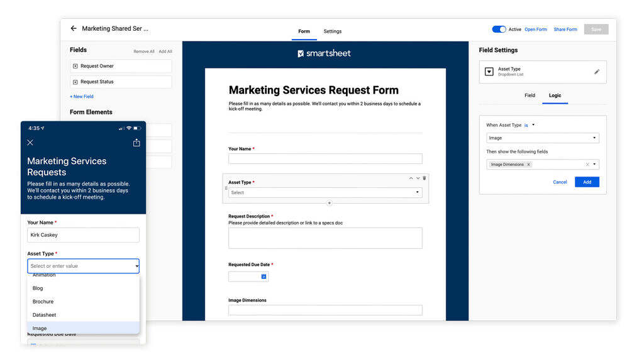
Task: Select Brochure in mobile dropdown list
Action: [43, 302]
